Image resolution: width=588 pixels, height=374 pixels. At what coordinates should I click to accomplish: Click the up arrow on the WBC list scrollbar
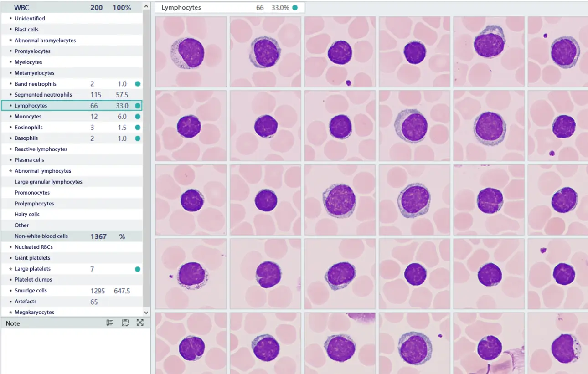(x=146, y=6)
